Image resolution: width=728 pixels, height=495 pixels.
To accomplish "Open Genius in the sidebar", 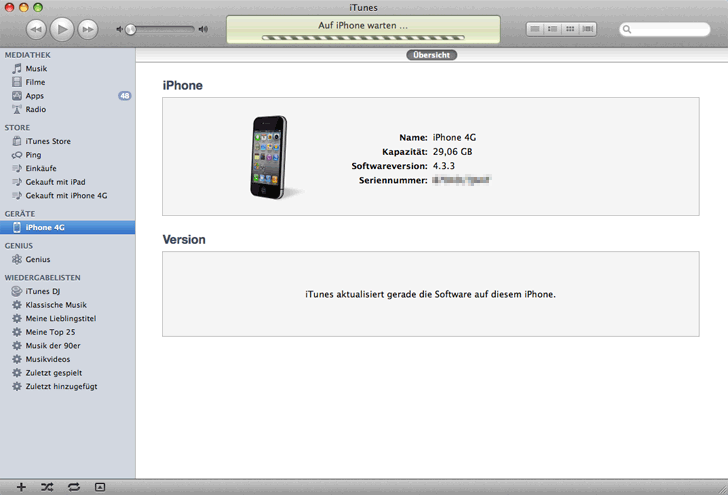I will 68,259.
